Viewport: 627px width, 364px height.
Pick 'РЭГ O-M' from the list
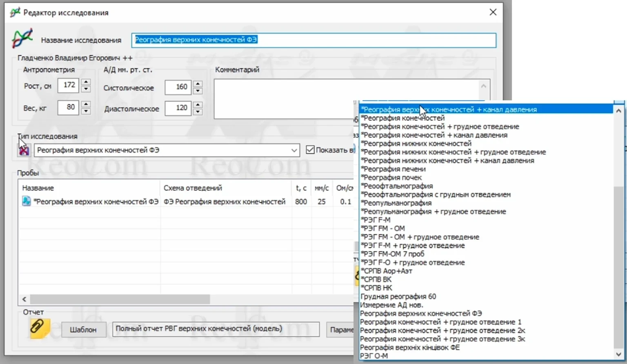coord(486,356)
